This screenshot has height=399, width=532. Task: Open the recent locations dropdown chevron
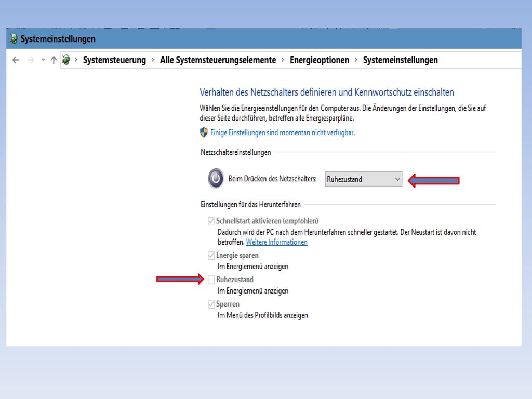43,60
